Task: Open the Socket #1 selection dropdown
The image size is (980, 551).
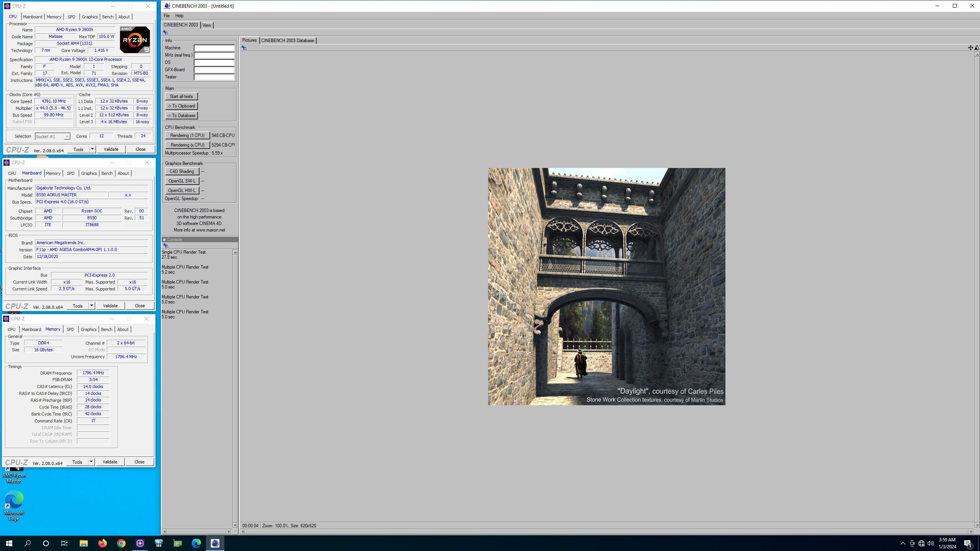Action: (52, 136)
